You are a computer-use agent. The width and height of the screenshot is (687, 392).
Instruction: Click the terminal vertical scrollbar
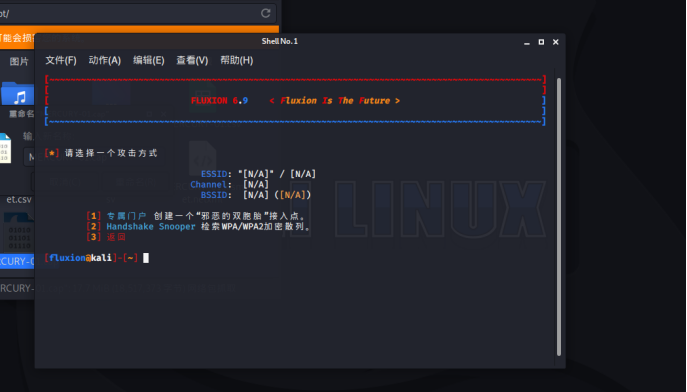coord(559,217)
